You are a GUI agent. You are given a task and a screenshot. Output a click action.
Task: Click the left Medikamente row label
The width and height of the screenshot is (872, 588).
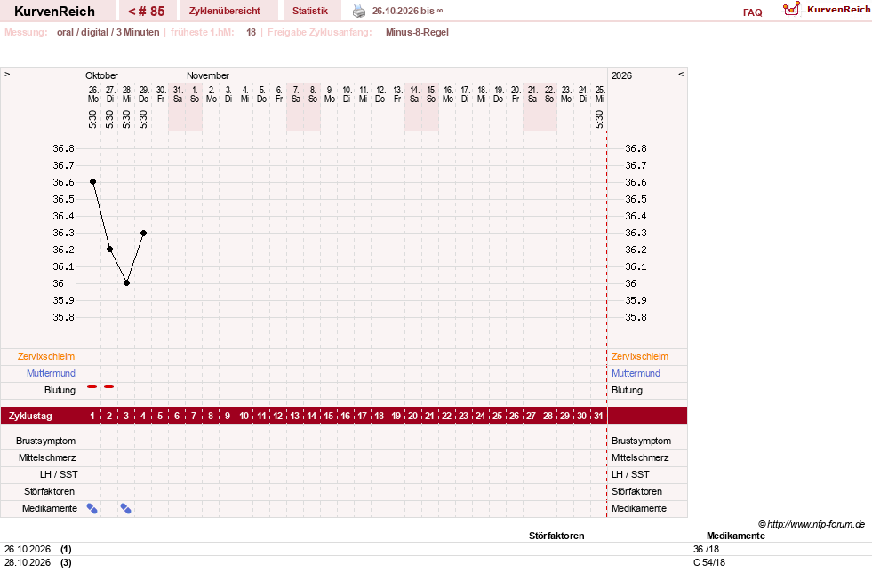50,509
